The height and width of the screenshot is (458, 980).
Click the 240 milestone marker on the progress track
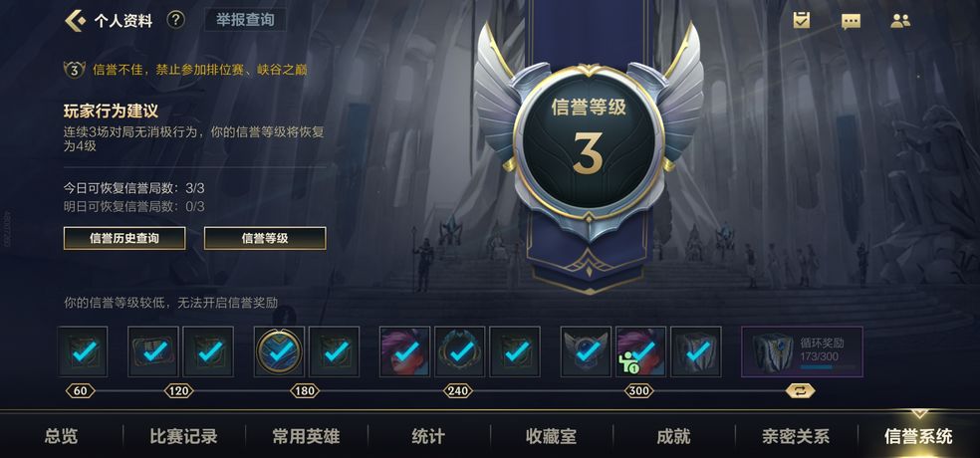click(x=457, y=391)
